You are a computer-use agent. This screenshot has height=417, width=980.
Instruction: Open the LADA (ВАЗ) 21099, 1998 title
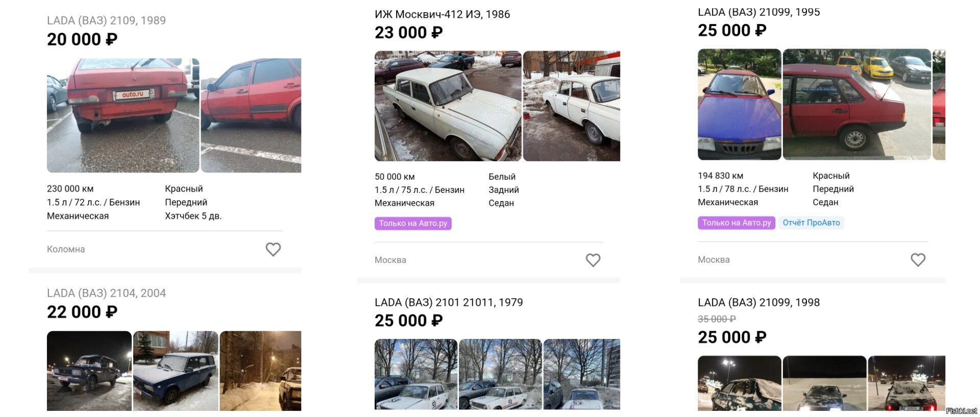758,302
